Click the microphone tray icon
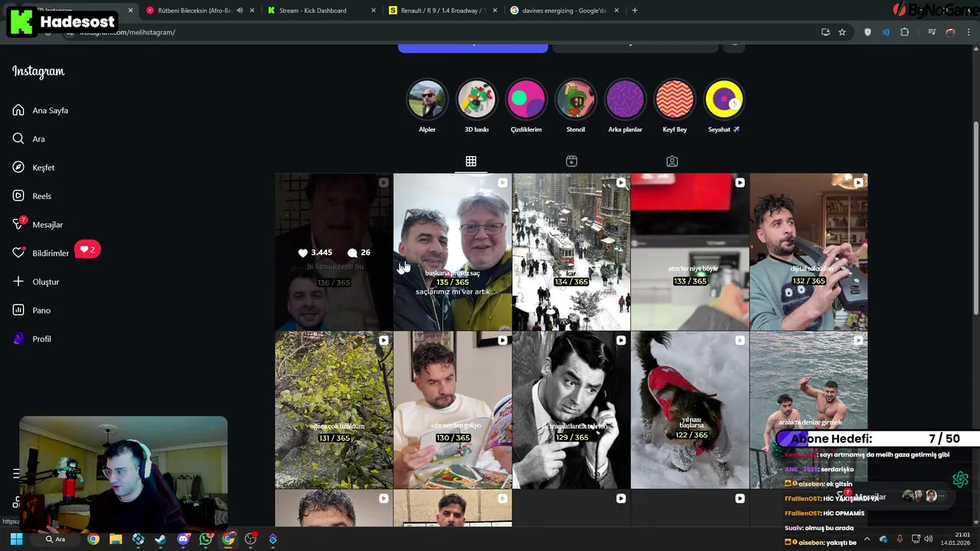The height and width of the screenshot is (551, 980). coord(900,539)
